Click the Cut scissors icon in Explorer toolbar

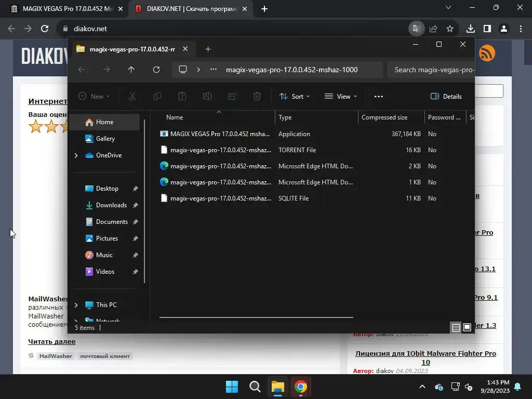coord(132,96)
